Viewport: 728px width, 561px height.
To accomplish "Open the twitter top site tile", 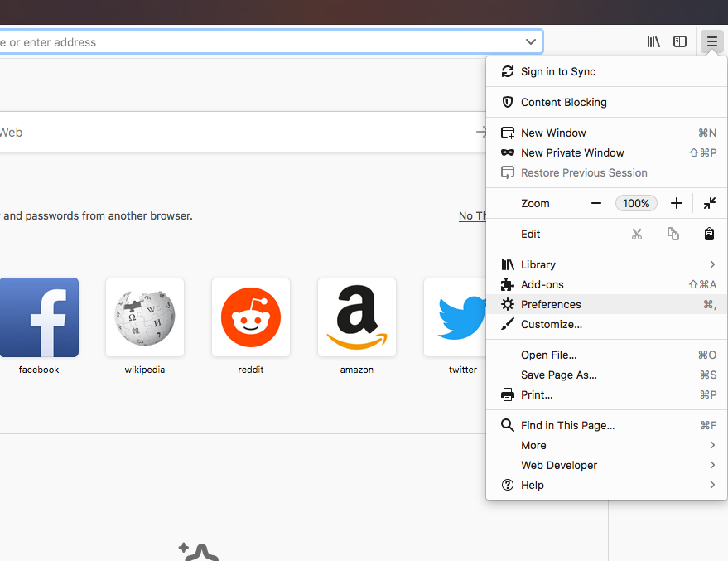I will coord(455,317).
